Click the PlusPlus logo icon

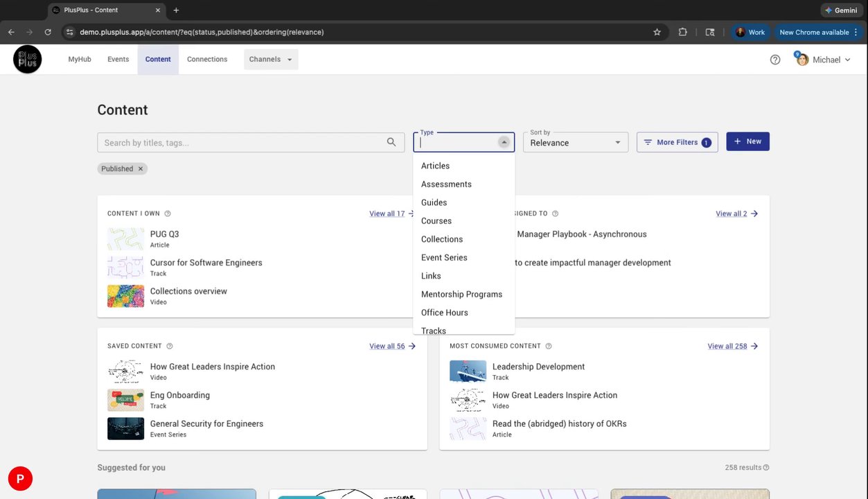[28, 60]
